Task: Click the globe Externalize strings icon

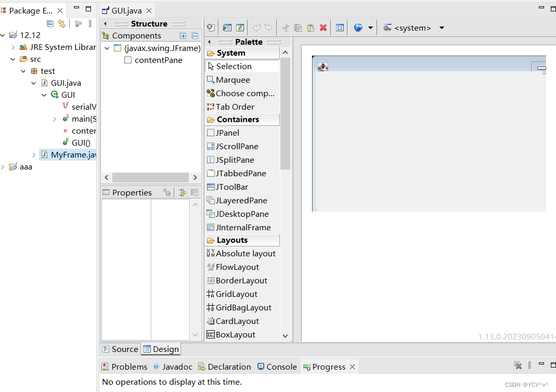Action: pyautogui.click(x=358, y=28)
